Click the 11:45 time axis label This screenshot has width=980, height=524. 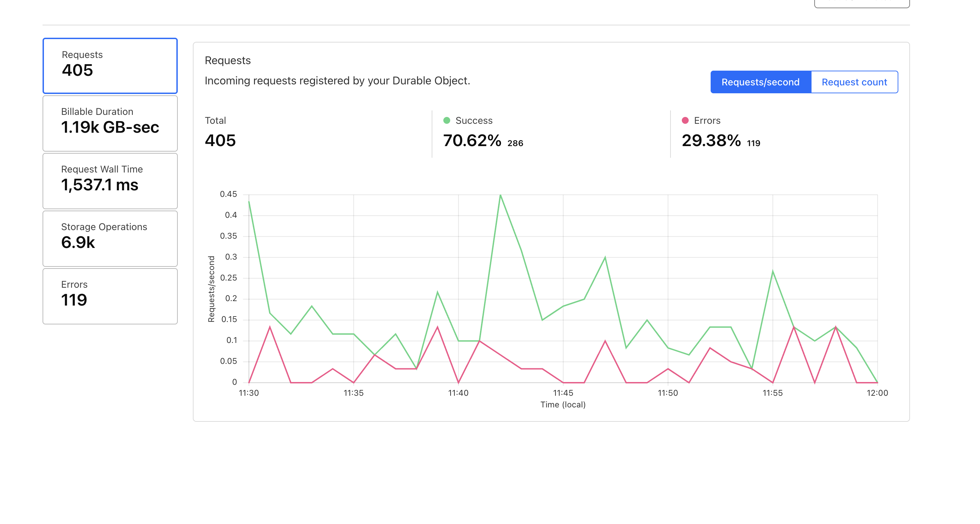pyautogui.click(x=563, y=393)
